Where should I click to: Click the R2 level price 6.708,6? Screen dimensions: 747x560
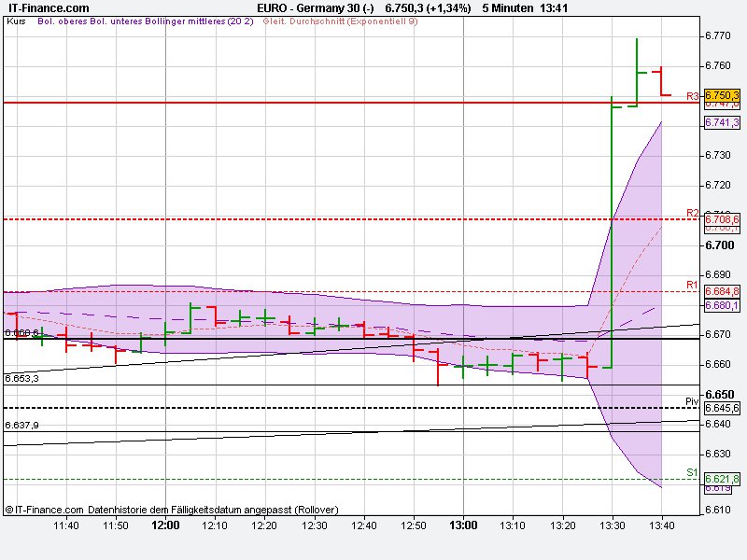click(722, 221)
